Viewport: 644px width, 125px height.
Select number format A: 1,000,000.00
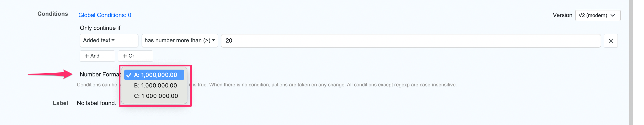click(155, 75)
